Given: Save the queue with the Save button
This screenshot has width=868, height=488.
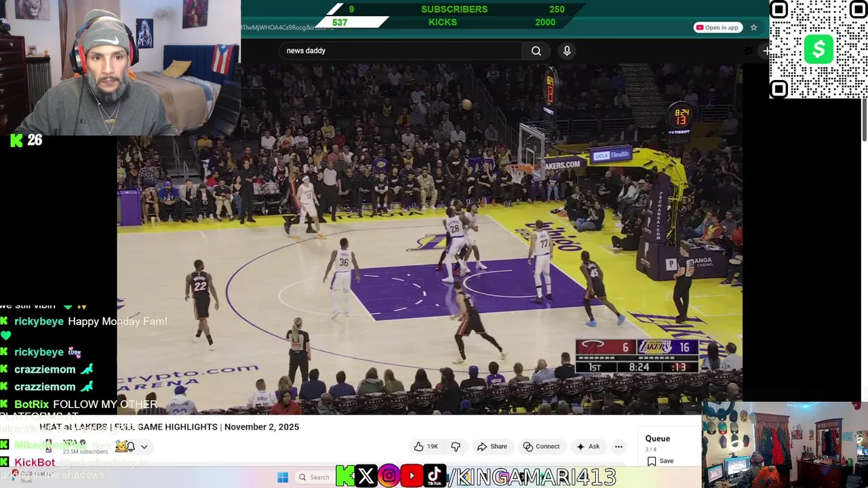Looking at the screenshot, I should click(660, 461).
